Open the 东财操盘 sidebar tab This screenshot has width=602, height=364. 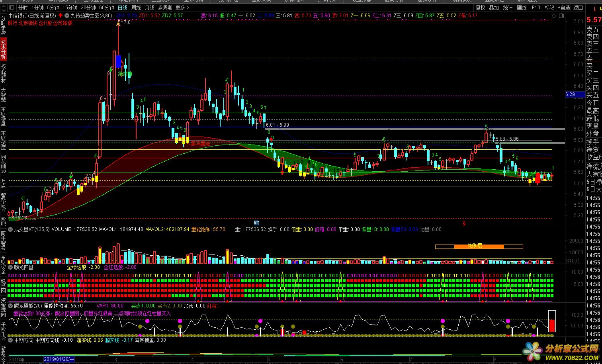[4, 116]
